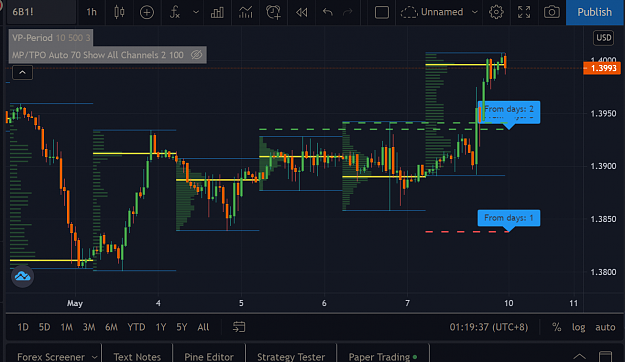The image size is (625, 362).
Task: Click the 1.3993 current price label
Action: click(x=603, y=68)
